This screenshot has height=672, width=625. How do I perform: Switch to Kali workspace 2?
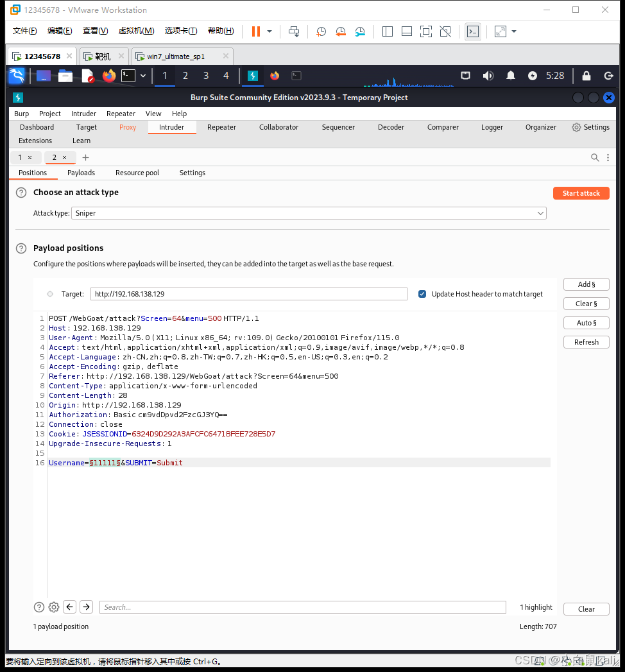(x=185, y=76)
